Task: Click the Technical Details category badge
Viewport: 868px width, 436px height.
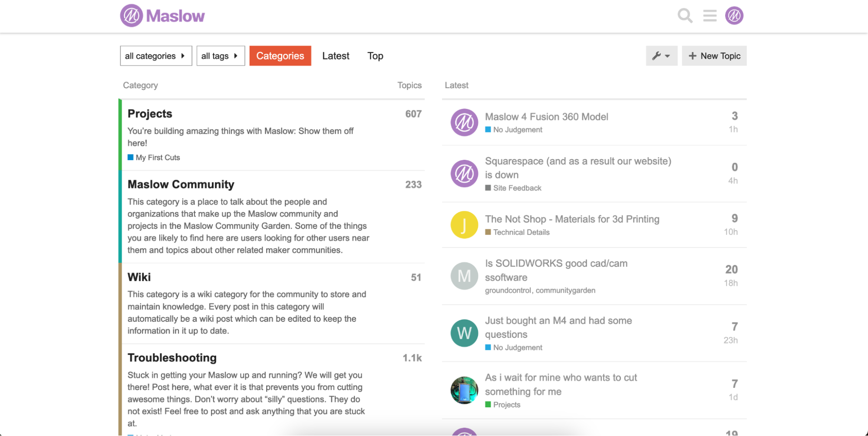Action: click(521, 232)
